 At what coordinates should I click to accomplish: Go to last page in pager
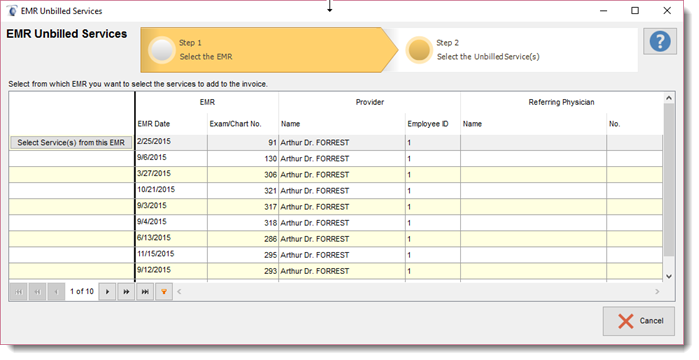point(145,292)
